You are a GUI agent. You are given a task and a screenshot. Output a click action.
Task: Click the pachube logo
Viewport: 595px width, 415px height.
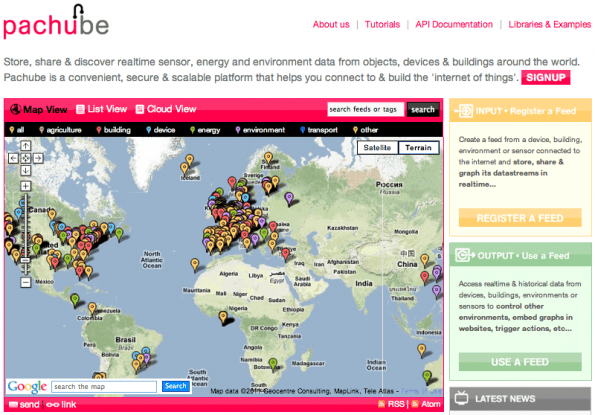coord(56,22)
